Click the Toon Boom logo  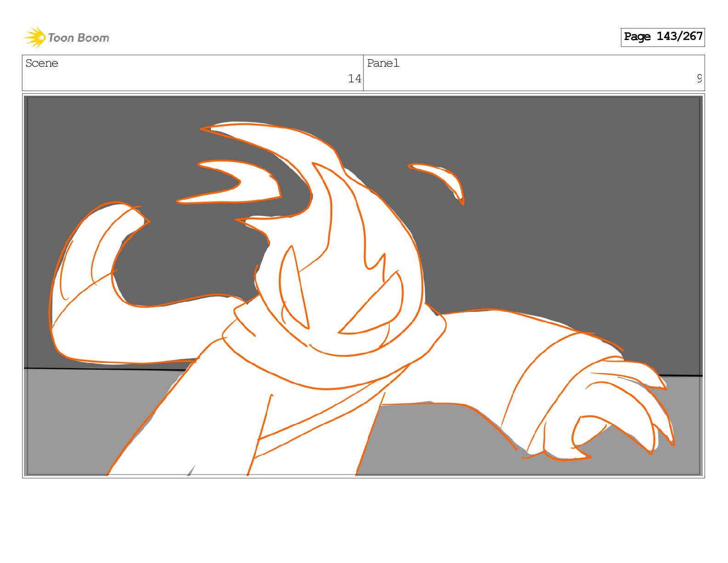(67, 37)
